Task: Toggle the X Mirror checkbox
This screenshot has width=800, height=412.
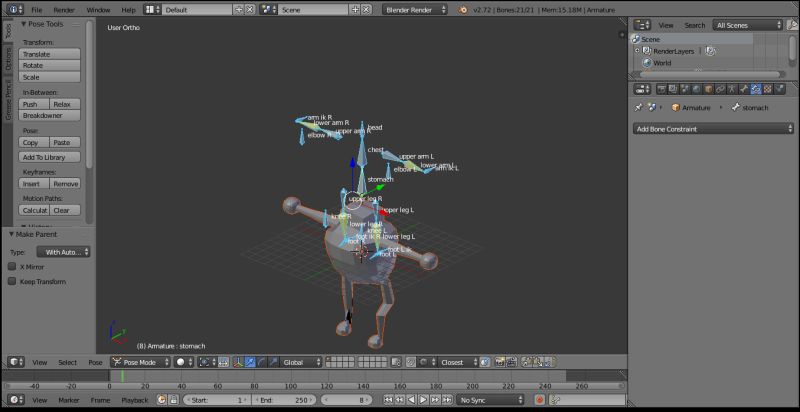Action: (x=12, y=267)
